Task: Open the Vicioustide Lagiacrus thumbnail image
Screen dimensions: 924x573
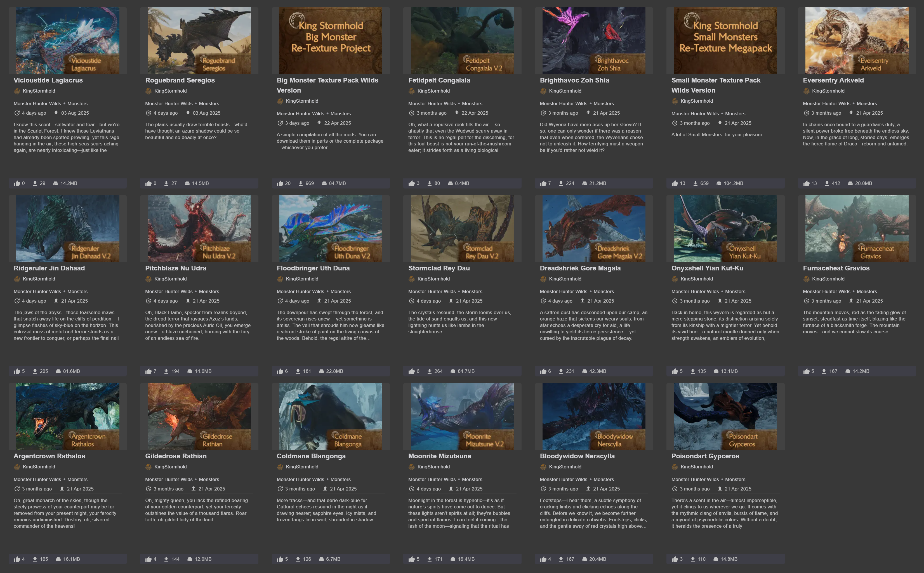Action: pos(67,41)
